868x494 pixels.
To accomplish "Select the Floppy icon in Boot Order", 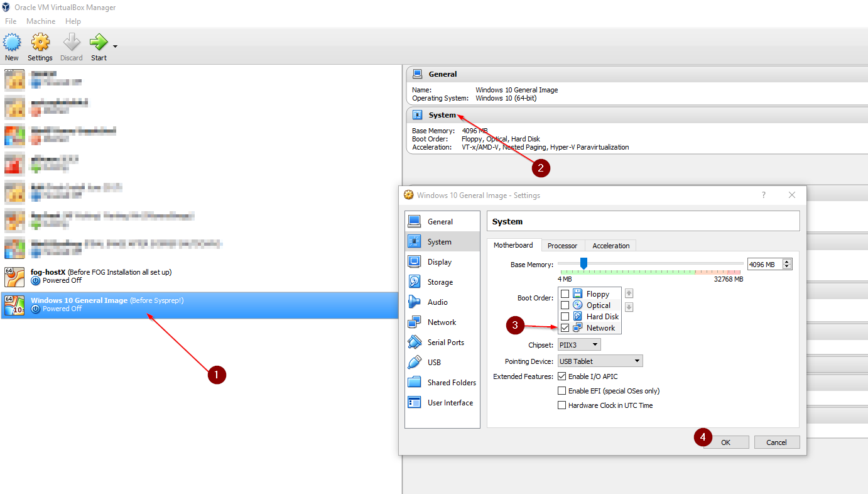I will 578,294.
